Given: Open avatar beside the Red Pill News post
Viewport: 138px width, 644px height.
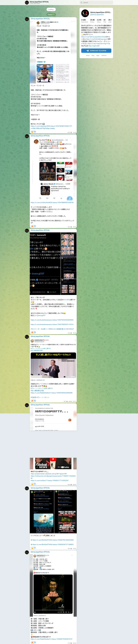Looking at the screenshot, I should pos(27,488).
